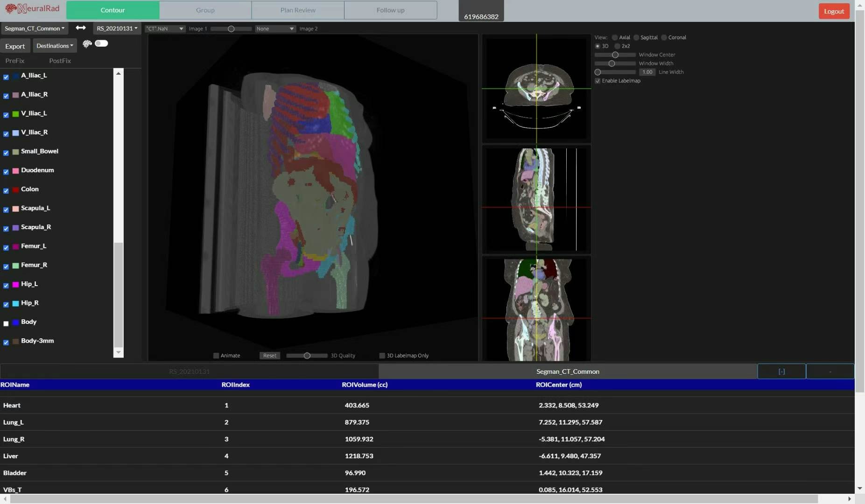The width and height of the screenshot is (865, 504).
Task: Select the Sagittal view radio button
Action: [x=636, y=37]
